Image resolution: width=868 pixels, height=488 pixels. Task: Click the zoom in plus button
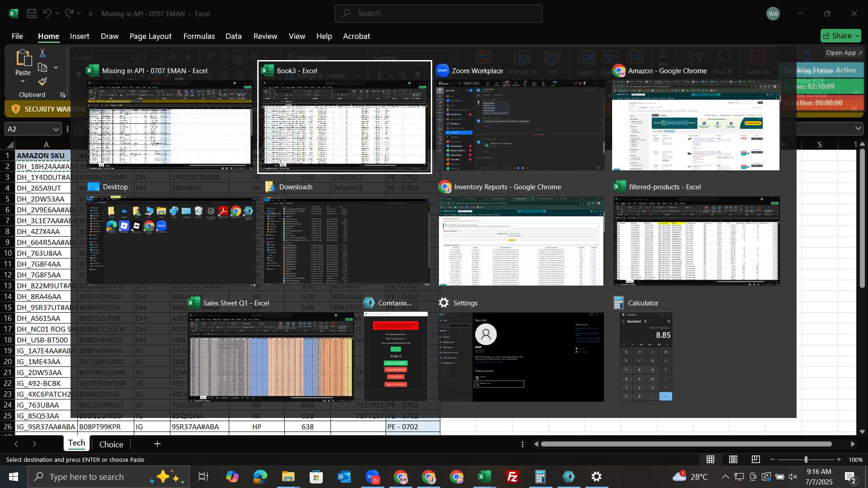tap(839, 460)
